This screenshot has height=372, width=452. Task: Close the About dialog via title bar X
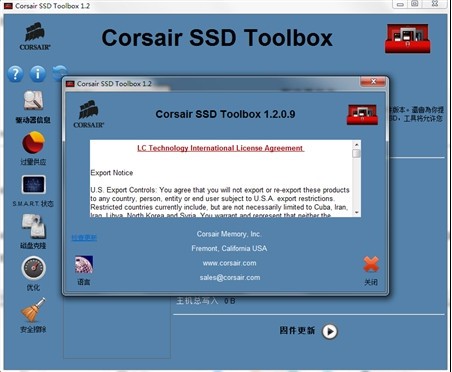tap(373, 82)
